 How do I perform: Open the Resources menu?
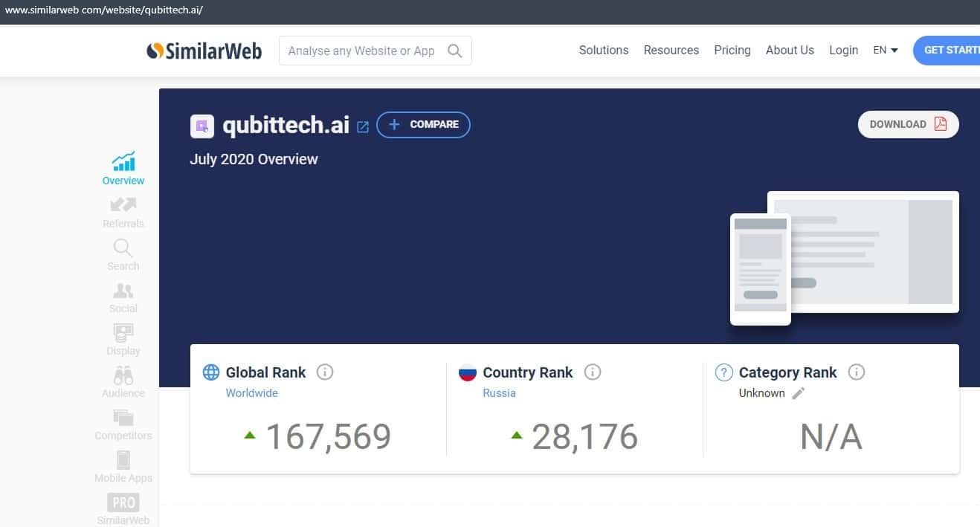tap(671, 51)
